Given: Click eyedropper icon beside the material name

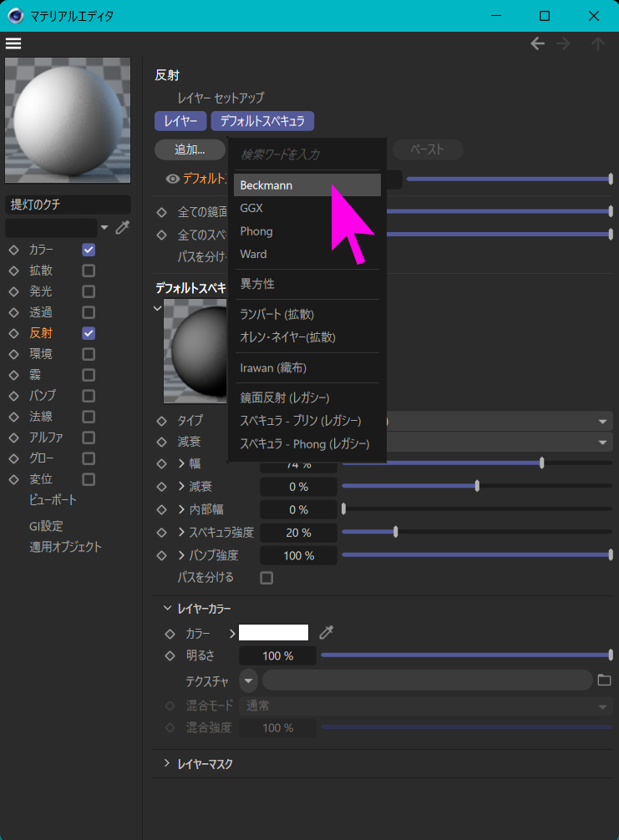Looking at the screenshot, I should (123, 228).
